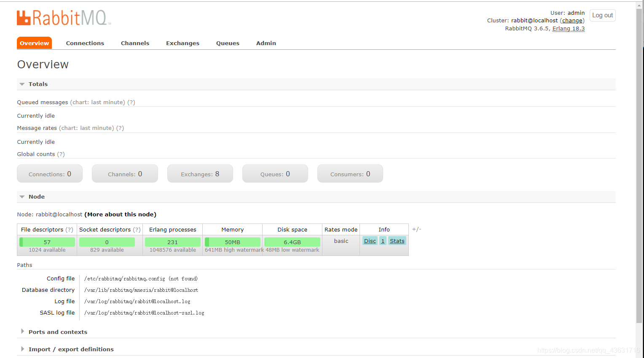The height and width of the screenshot is (358, 644).
Task: Switch to the Admin tab
Action: [x=266, y=43]
